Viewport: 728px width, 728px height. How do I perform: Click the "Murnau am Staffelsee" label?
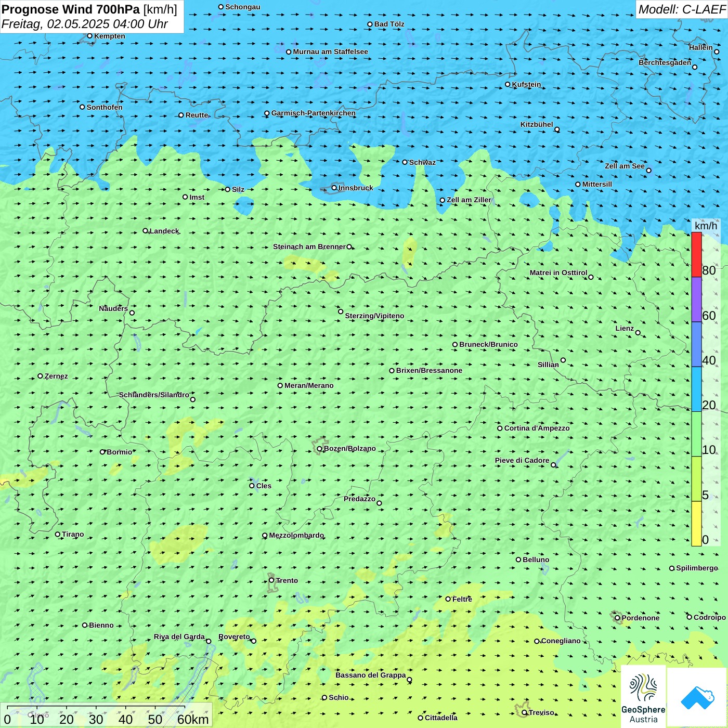(x=331, y=51)
